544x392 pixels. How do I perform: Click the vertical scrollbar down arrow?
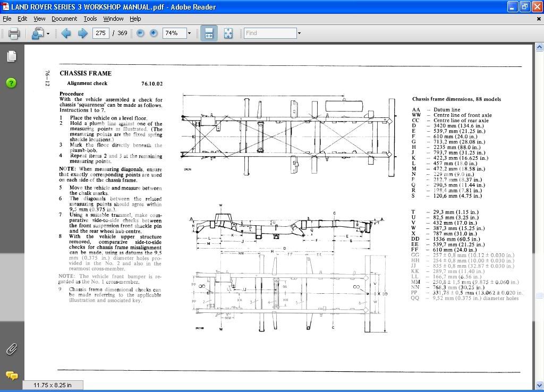(x=539, y=385)
